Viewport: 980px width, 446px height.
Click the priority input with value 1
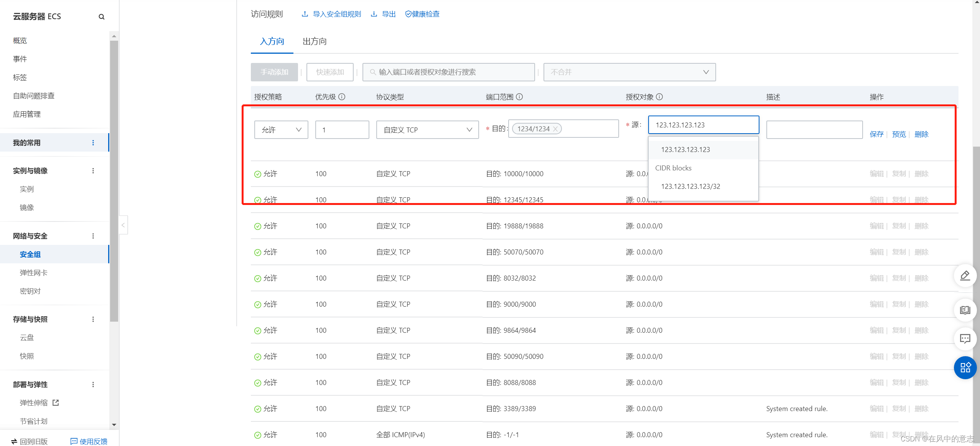(342, 130)
